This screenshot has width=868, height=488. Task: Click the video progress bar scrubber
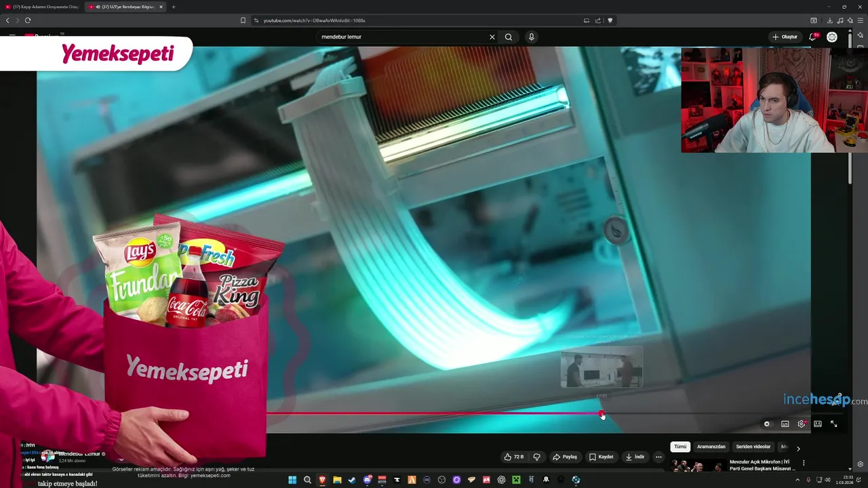pos(601,413)
